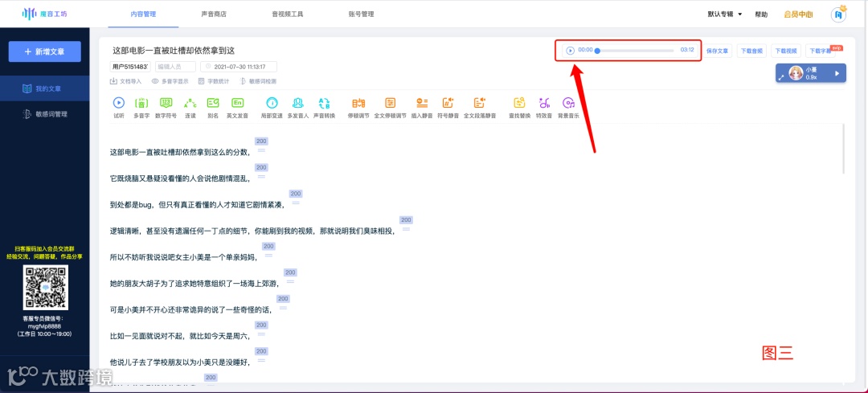Play the 小曼 voice sample

837,73
